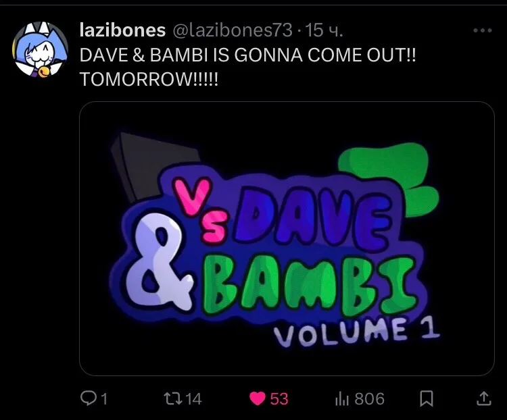The height and width of the screenshot is (420, 507).
Task: Open the 15 ч. timestamp
Action: pos(324,30)
